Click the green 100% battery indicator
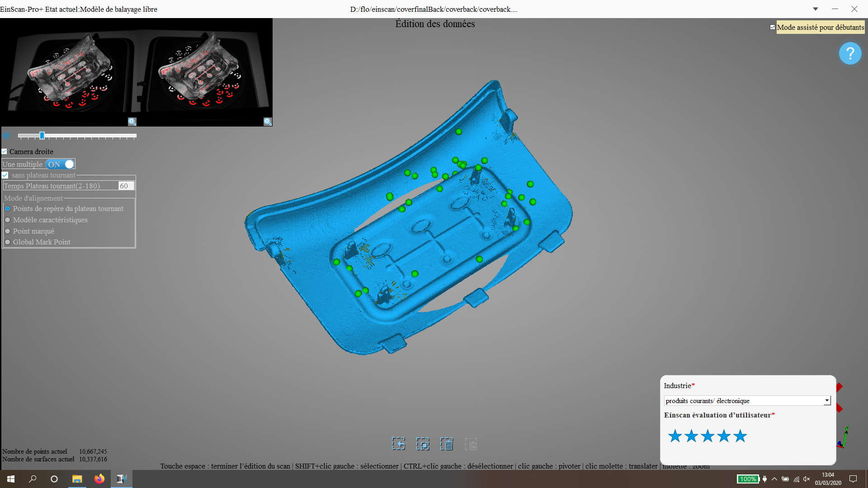The width and height of the screenshot is (868, 488). point(748,479)
